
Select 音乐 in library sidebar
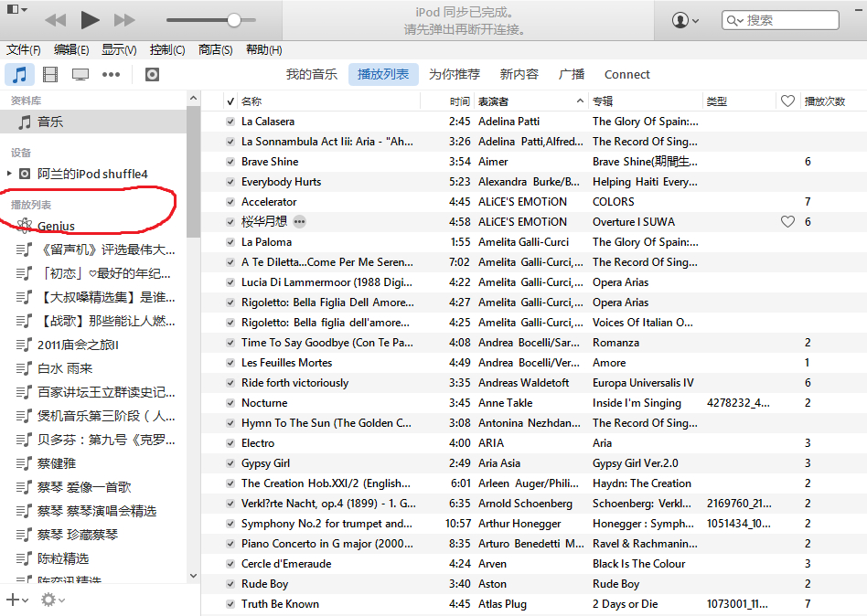(x=93, y=122)
